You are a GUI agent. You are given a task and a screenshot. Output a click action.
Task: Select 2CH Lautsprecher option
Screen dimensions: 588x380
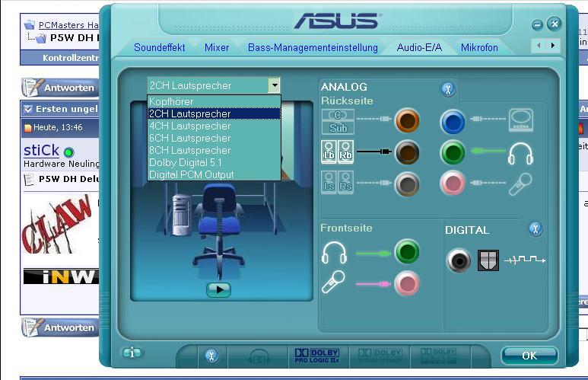pos(214,113)
